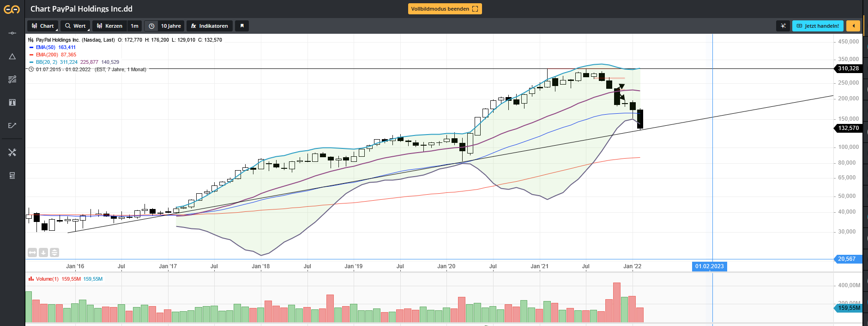Exit fullscreen via Vollbildmodus beenden
This screenshot has width=868, height=326.
(x=445, y=9)
